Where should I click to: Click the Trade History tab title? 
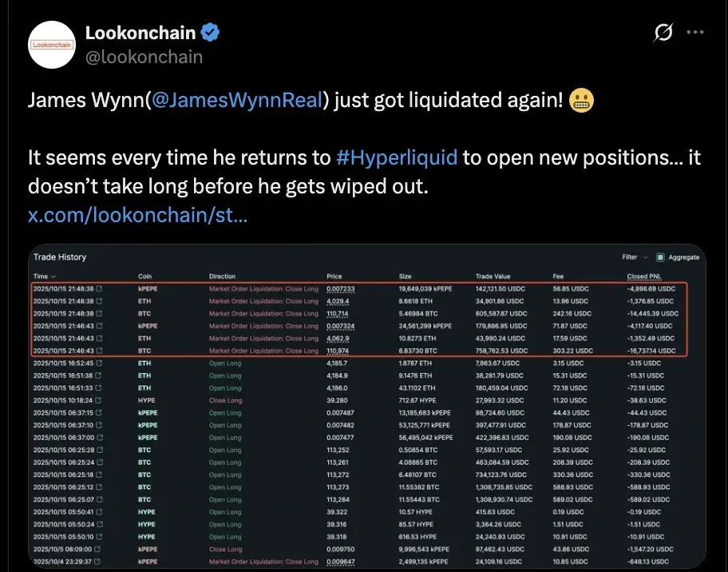click(x=60, y=257)
